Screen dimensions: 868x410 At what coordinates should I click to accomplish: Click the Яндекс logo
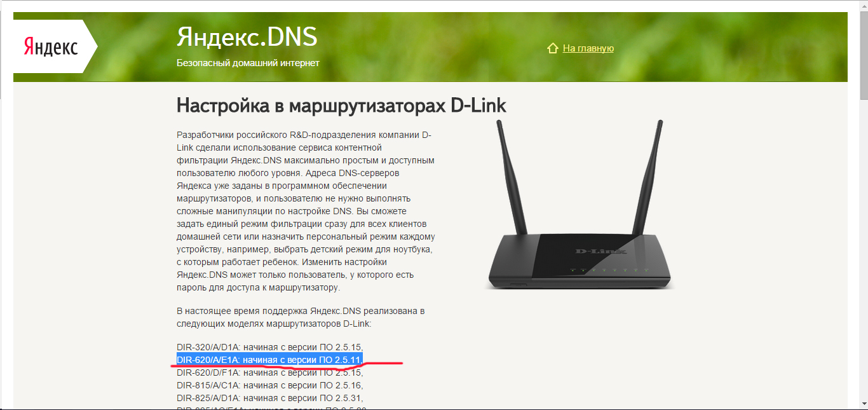tap(51, 47)
